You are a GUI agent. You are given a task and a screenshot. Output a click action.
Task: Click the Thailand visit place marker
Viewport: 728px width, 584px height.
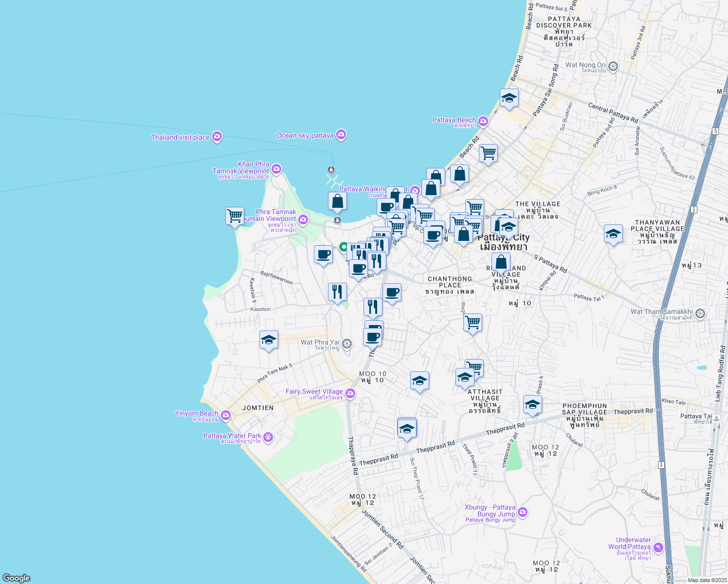[x=217, y=137]
